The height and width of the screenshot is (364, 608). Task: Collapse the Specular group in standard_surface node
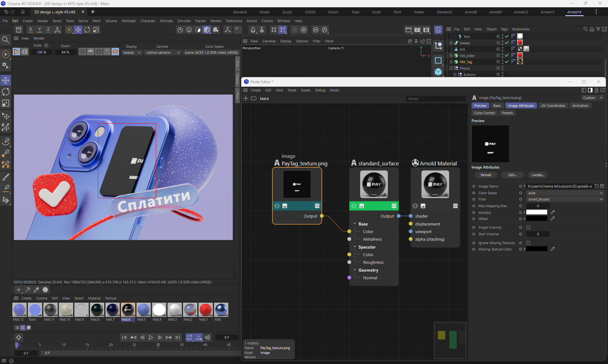point(355,247)
